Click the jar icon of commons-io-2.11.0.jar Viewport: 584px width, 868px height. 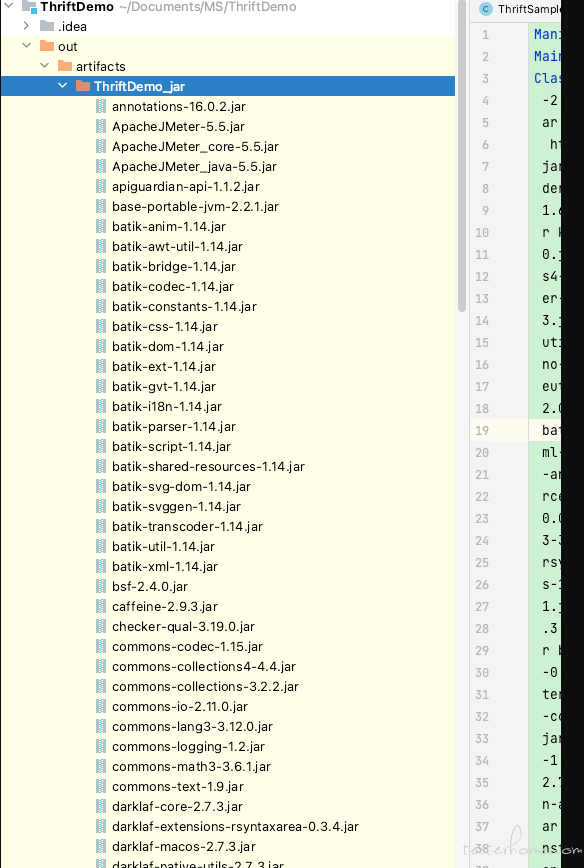click(101, 706)
